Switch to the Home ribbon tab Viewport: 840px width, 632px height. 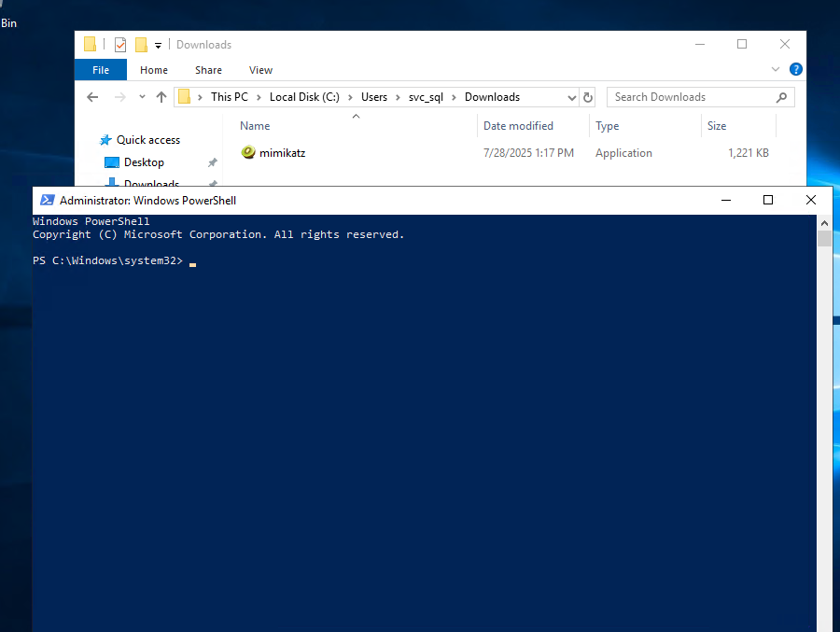tap(154, 70)
